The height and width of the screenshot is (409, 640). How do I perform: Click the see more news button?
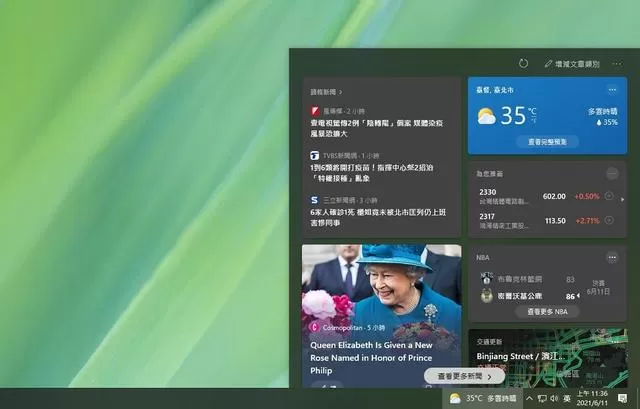point(464,376)
